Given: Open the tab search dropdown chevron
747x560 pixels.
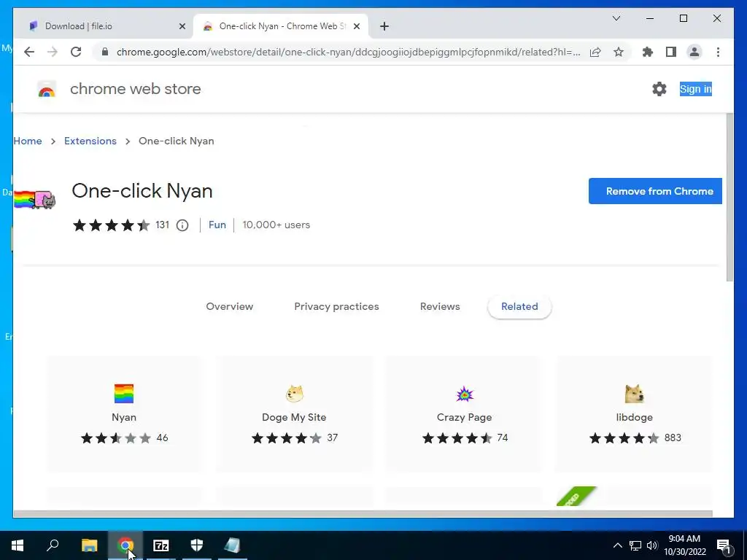Looking at the screenshot, I should [616, 18].
